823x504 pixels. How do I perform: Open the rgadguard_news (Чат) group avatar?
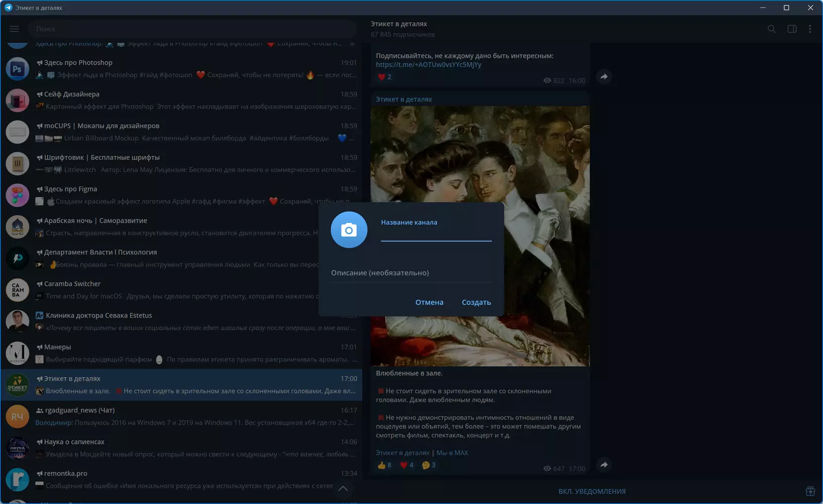point(17,417)
